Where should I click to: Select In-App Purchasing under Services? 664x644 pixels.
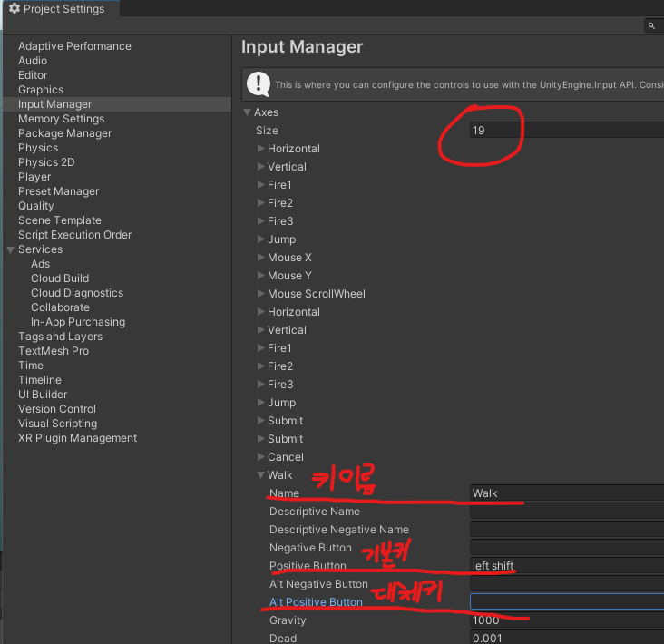click(77, 322)
